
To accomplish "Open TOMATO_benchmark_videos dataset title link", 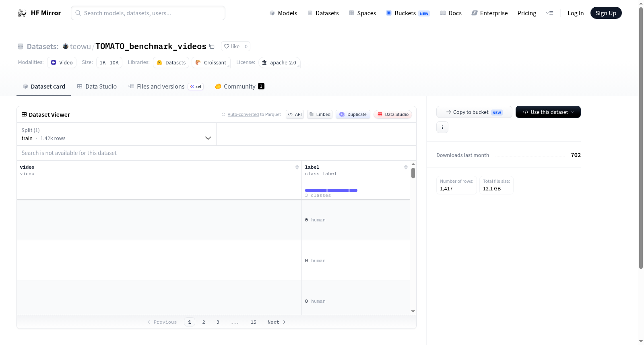I will point(151,46).
